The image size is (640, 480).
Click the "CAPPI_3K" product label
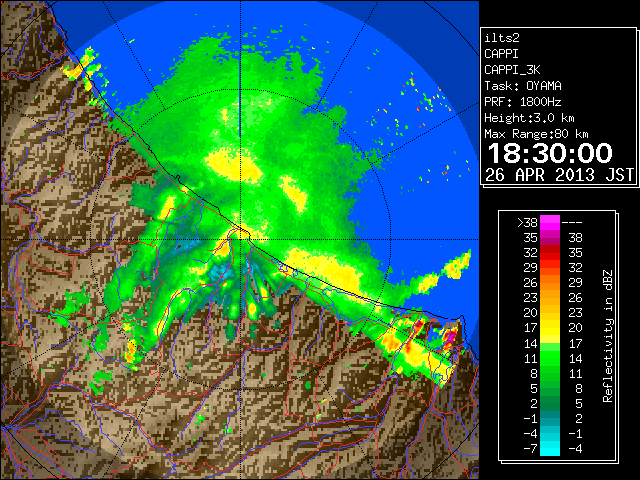click(x=512, y=70)
